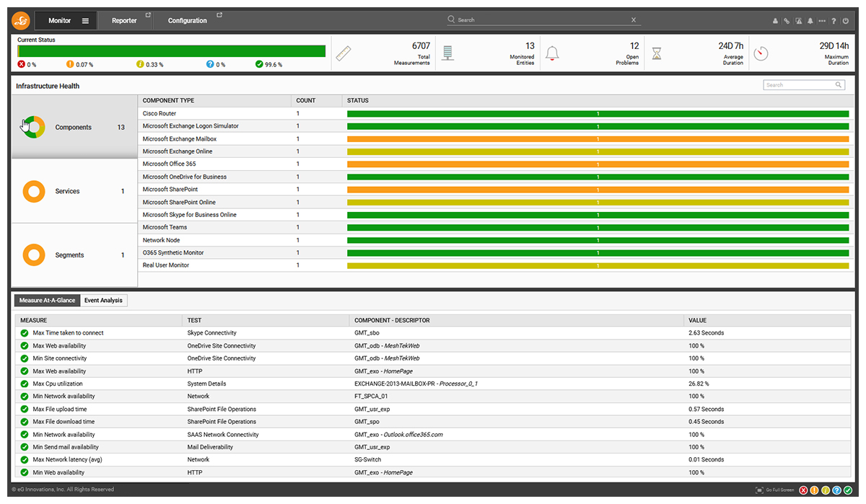This screenshot has width=866, height=504.
Task: Click the Infrastructure Health search magnifier
Action: (x=839, y=85)
